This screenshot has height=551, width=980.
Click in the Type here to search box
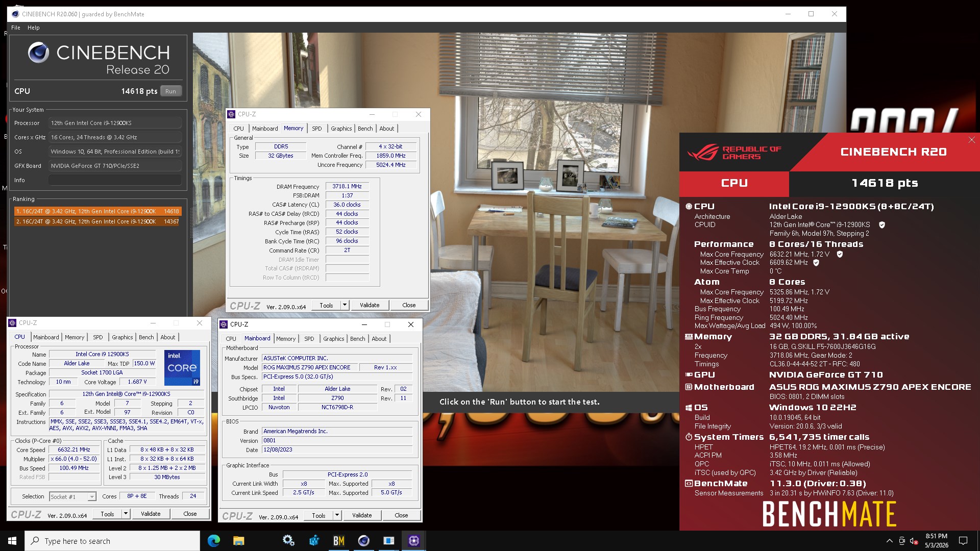coord(112,541)
